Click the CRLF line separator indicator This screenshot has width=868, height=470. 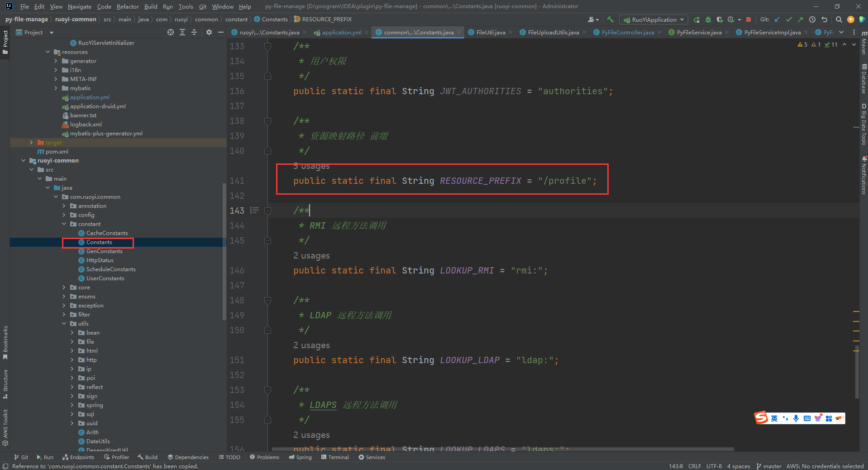tap(694, 466)
